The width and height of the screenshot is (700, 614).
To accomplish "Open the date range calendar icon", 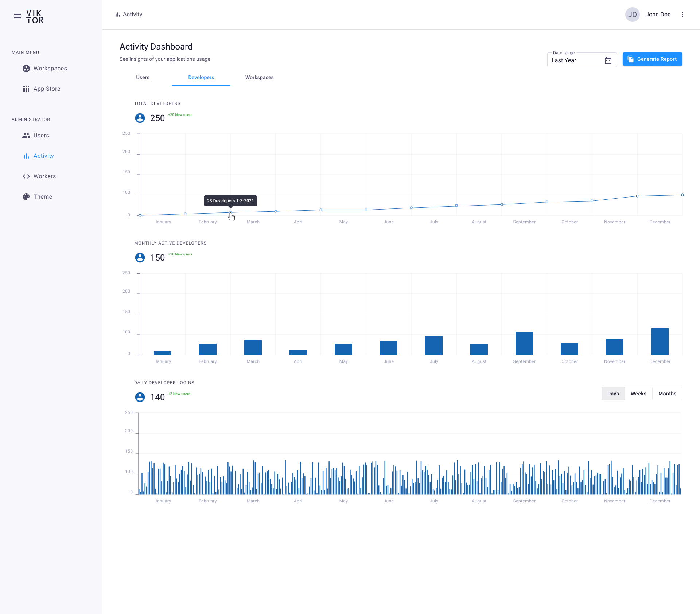I will (608, 60).
